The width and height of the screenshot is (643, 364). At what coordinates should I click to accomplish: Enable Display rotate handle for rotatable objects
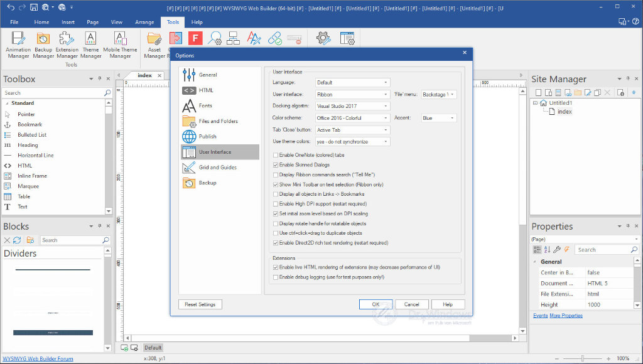point(276,223)
